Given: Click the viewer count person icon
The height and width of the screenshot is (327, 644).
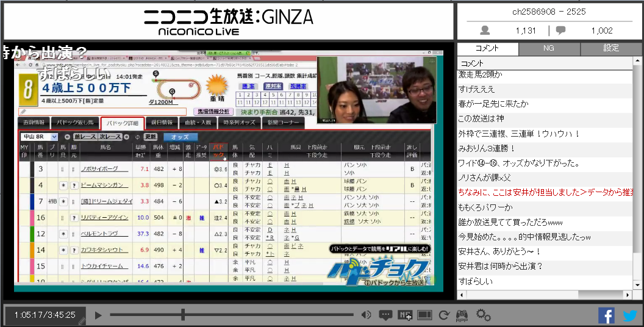Looking at the screenshot, I should (485, 31).
